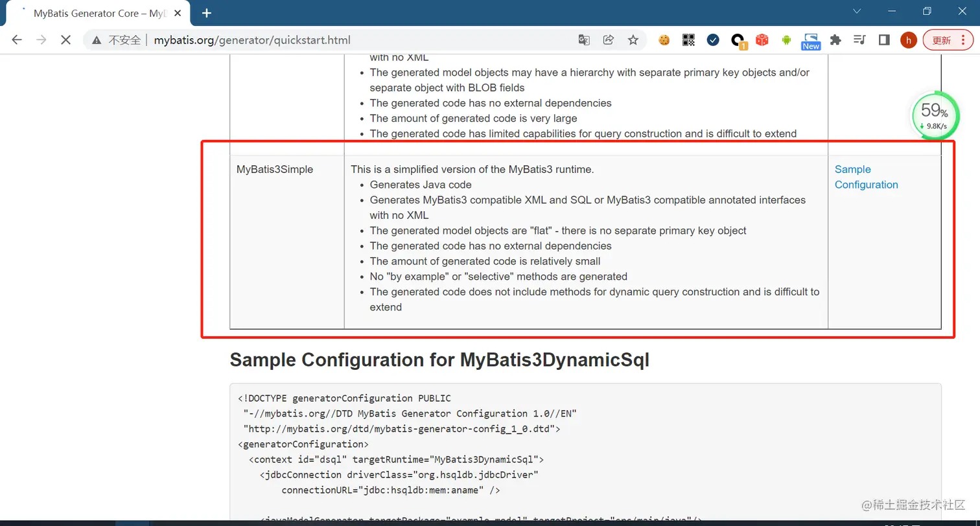980x526 pixels.
Task: Click 'The amount of generated code is relatively small'
Action: (x=485, y=261)
